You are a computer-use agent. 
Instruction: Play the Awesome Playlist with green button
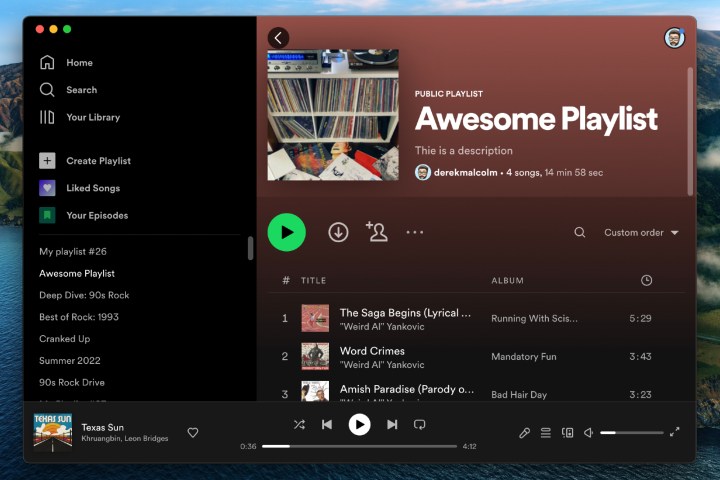[287, 232]
